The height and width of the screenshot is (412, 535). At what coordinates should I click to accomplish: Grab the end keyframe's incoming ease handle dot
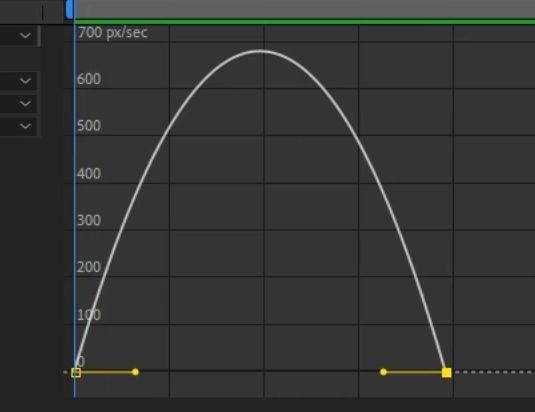(x=383, y=372)
